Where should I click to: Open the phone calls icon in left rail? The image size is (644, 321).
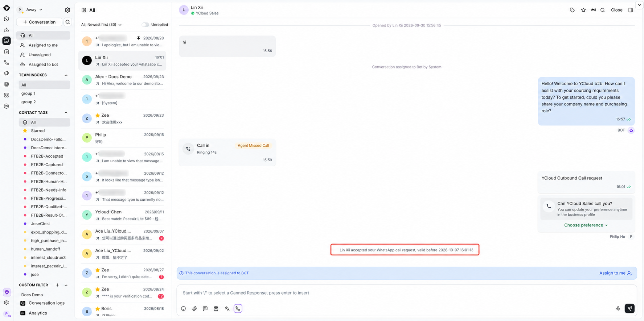point(7,63)
